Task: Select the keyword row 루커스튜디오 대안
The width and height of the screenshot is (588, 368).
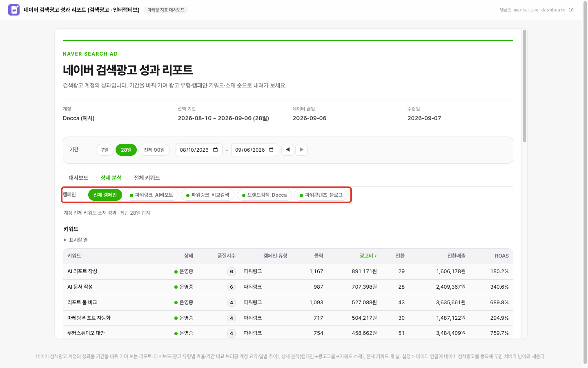Action: (288, 332)
